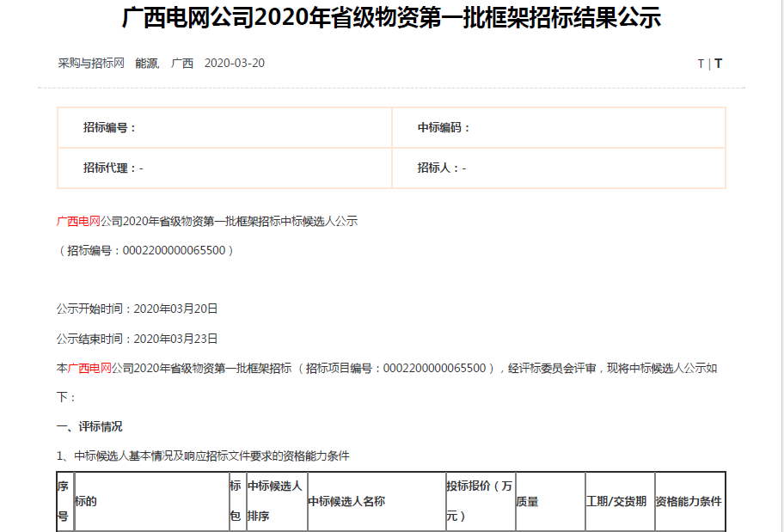This screenshot has height=532, width=784.
Task: Click the 招标编号 field in the info box
Action: [110, 127]
